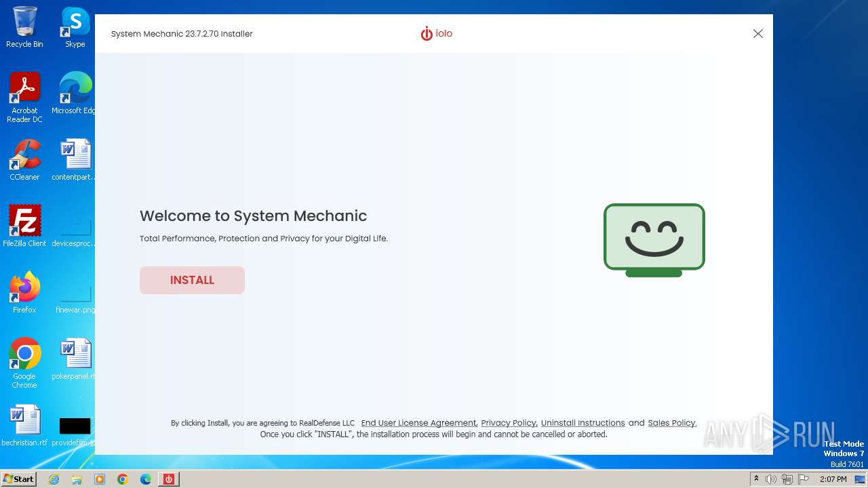Click the installer title 'System Mechanic 23.7.2.70 Installer'
Image resolution: width=868 pixels, height=488 pixels.
(x=182, y=34)
